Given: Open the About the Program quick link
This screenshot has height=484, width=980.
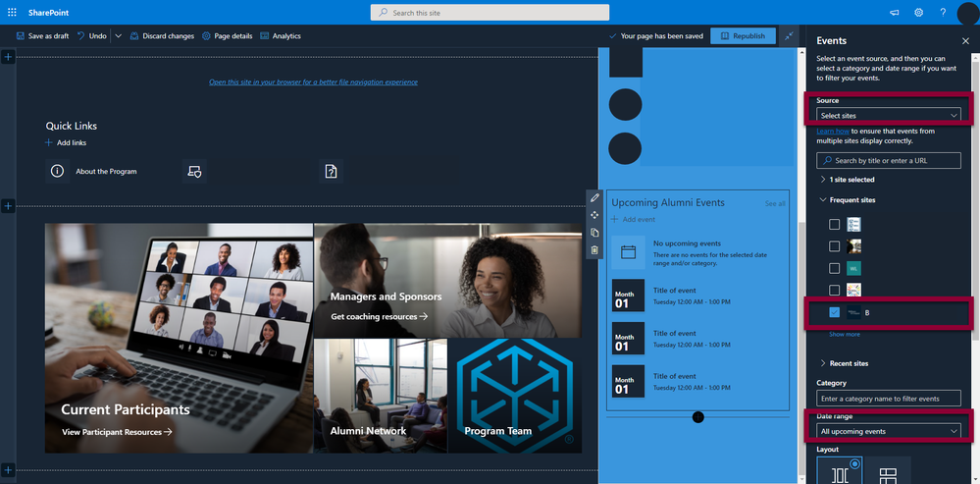Looking at the screenshot, I should [x=106, y=172].
